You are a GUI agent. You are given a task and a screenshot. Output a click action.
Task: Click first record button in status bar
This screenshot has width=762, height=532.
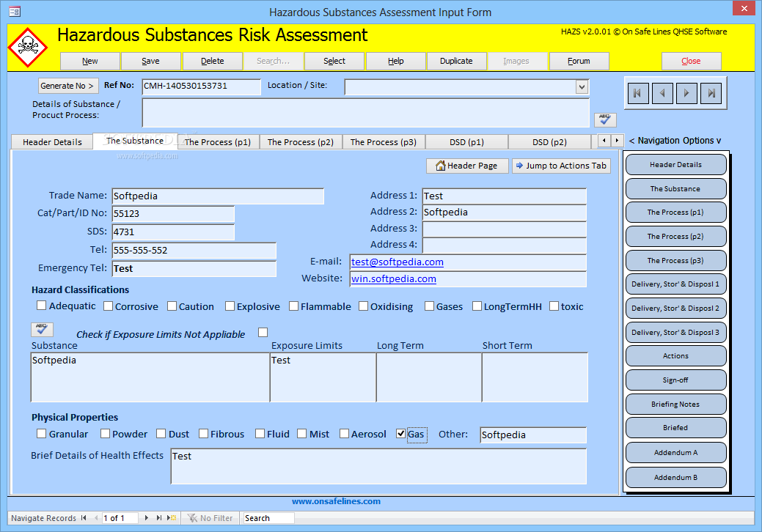pyautogui.click(x=84, y=518)
